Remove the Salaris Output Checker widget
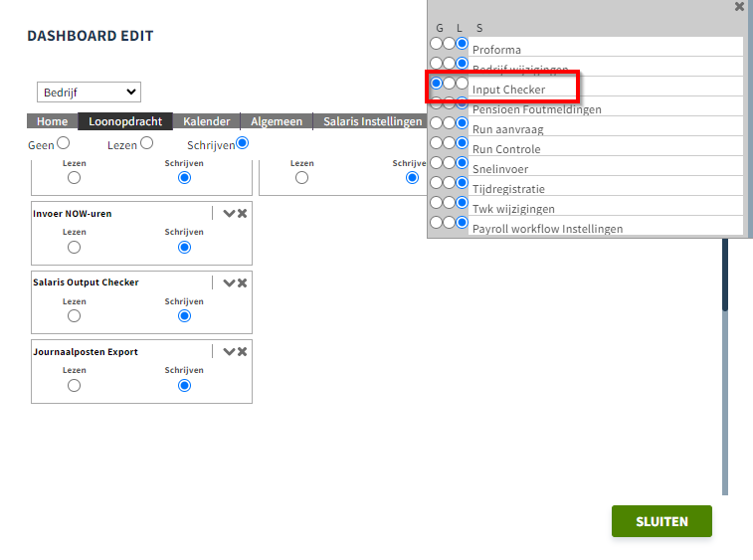Screen dimensions: 753x560 pyautogui.click(x=242, y=282)
